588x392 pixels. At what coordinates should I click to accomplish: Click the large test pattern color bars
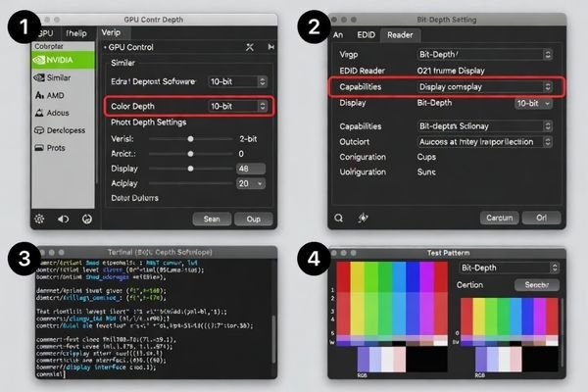pyautogui.click(x=392, y=304)
